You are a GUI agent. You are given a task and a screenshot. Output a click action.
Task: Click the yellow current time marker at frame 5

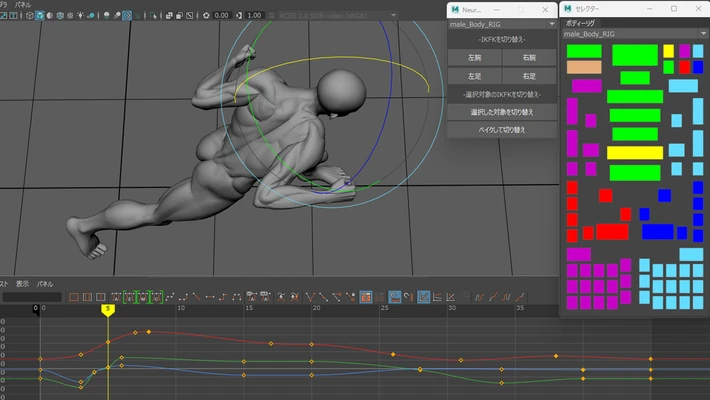click(x=108, y=310)
